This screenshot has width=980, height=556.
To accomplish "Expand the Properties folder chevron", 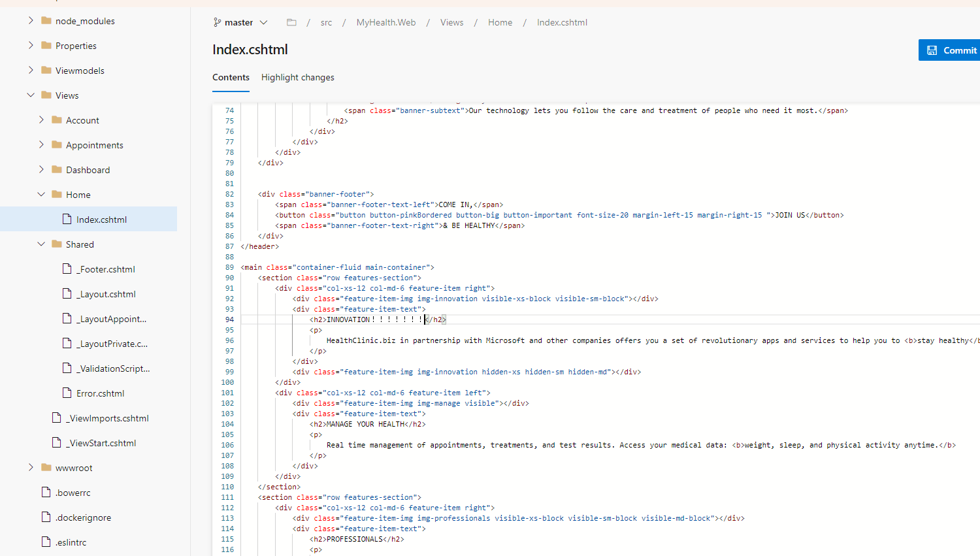I will click(31, 46).
